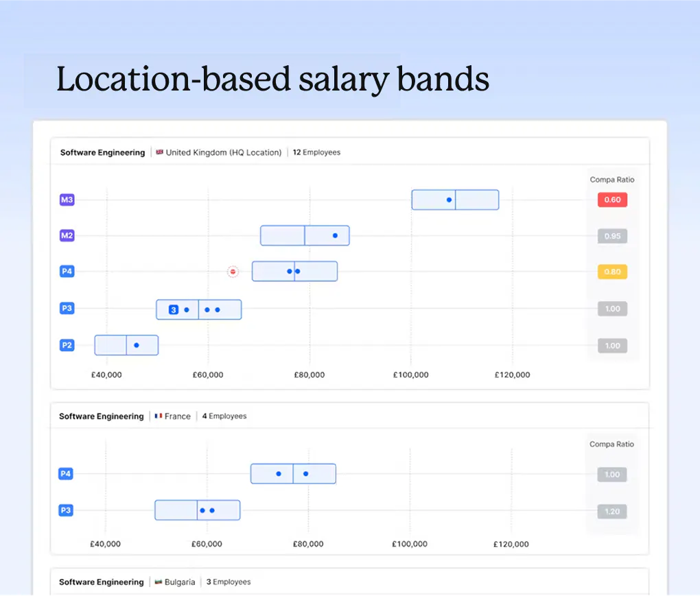Select the employee dot inside the M3 band
The height and width of the screenshot is (596, 700).
tap(448, 200)
